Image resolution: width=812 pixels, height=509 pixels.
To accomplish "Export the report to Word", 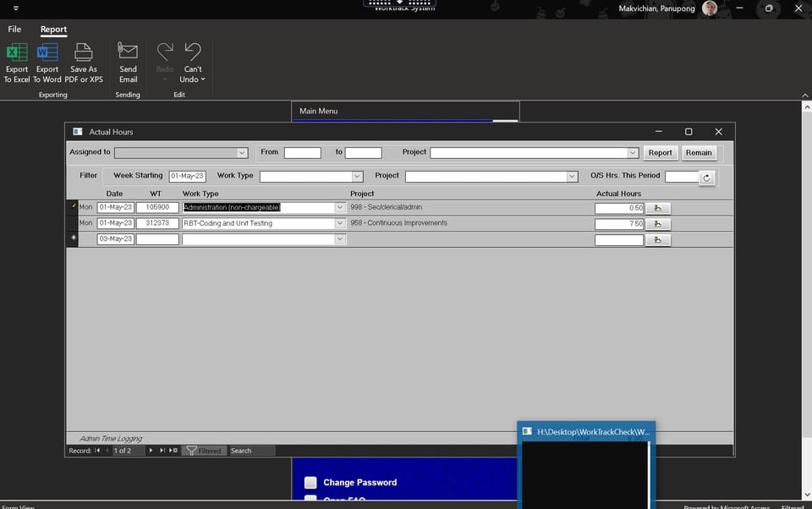I will click(x=47, y=63).
